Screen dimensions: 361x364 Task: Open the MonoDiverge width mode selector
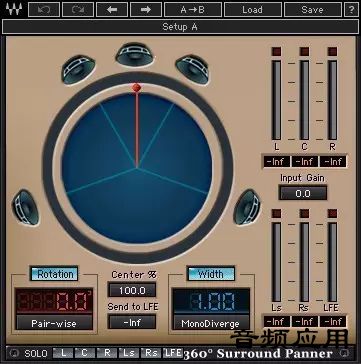[x=210, y=323]
